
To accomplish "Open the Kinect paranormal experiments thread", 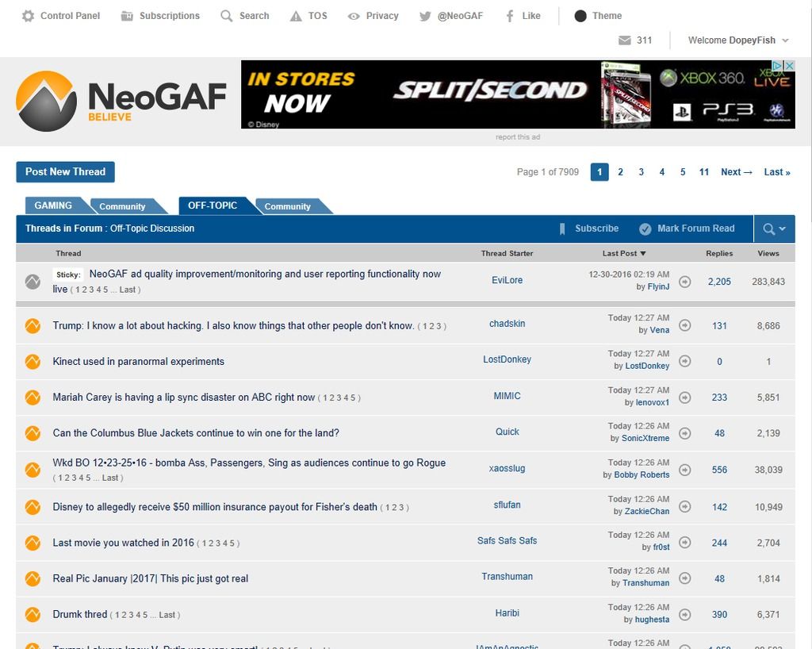I will [x=138, y=362].
